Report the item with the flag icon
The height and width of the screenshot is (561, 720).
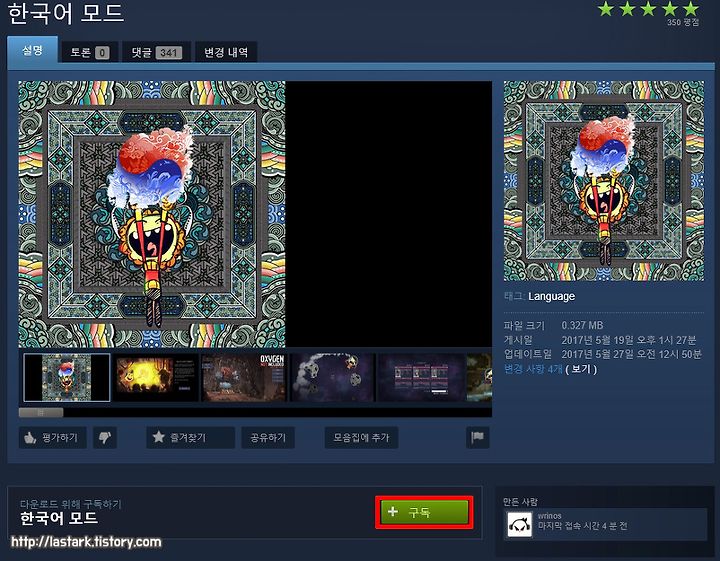pos(478,438)
